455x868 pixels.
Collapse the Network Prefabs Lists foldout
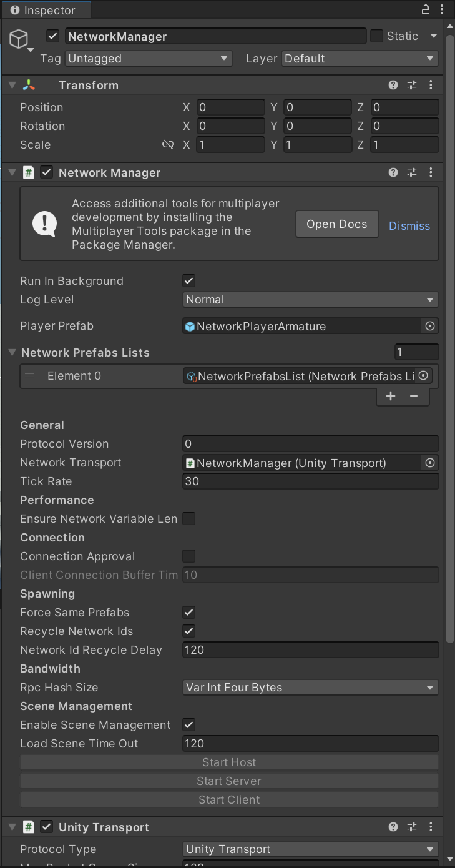click(12, 353)
